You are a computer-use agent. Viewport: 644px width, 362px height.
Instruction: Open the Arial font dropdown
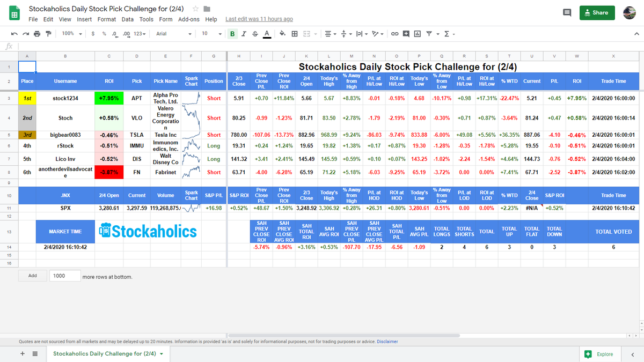[x=174, y=34]
